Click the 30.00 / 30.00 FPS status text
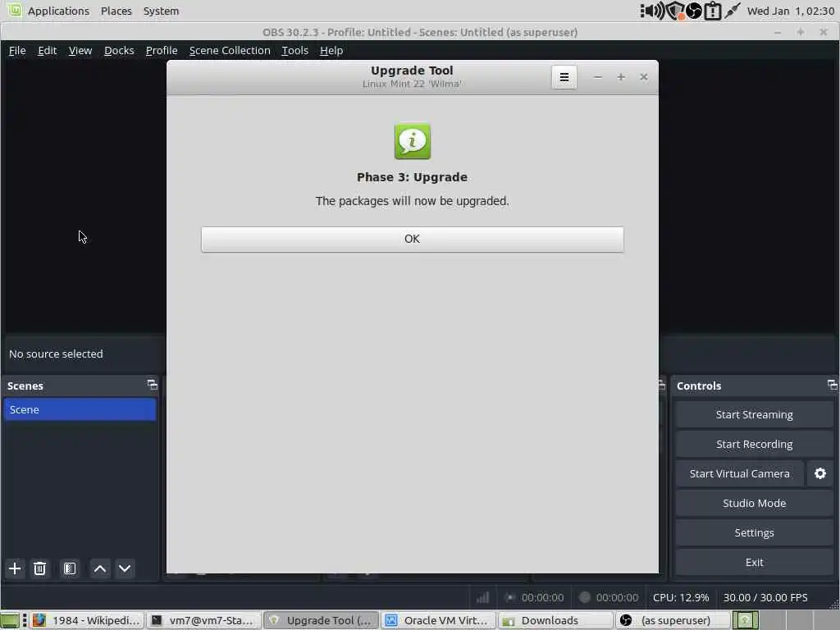Screen dimensions: 840x630 tap(765, 597)
